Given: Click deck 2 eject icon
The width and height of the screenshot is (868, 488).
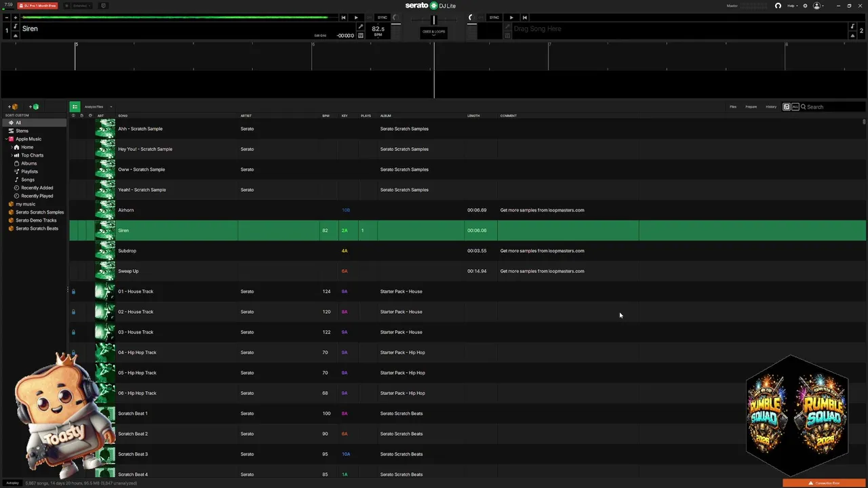Looking at the screenshot, I should [x=852, y=35].
